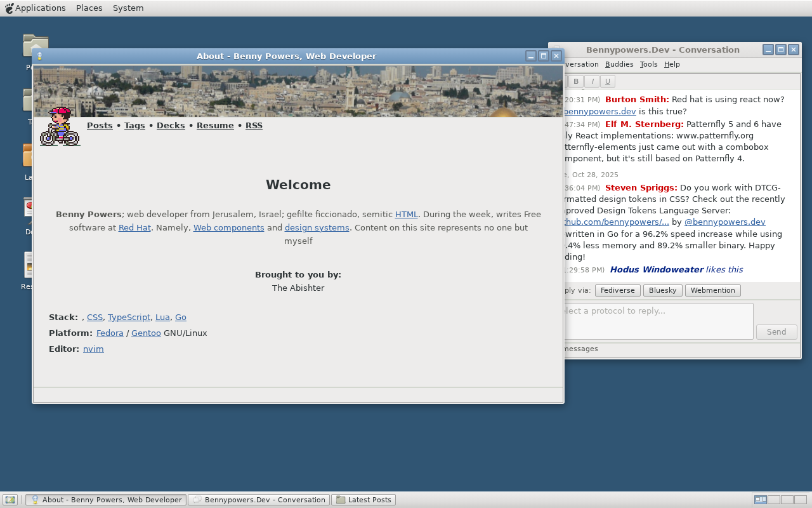
Task: Click the reply message input field
Action: pyautogui.click(x=657, y=321)
